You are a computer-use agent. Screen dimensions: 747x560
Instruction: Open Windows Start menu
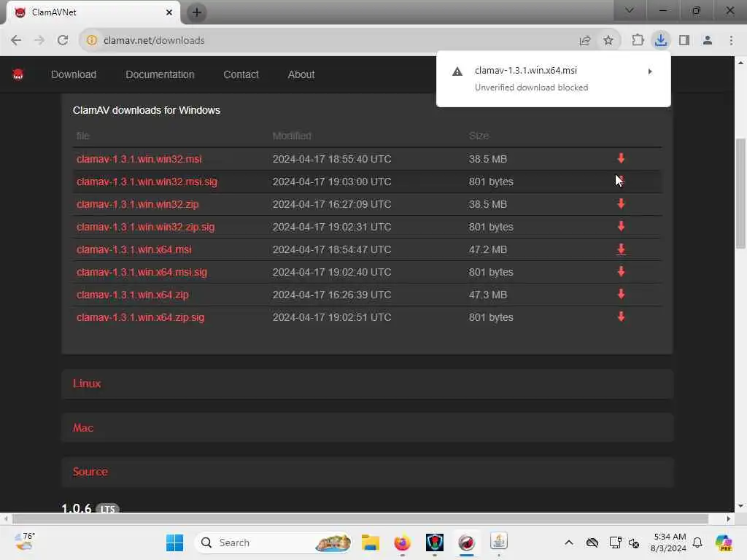coord(174,542)
